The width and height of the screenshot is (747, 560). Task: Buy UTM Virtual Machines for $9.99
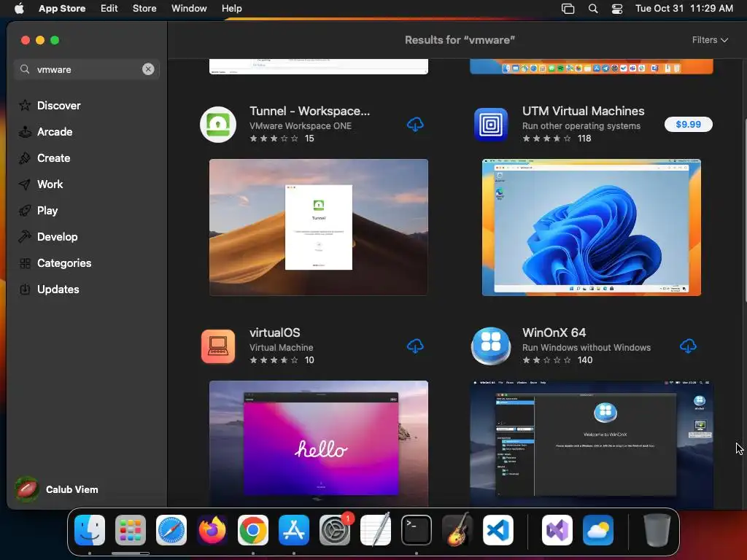(x=689, y=124)
